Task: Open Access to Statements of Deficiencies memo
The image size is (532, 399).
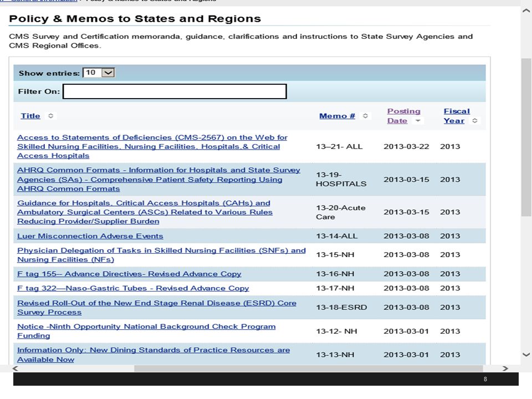Action: [x=152, y=146]
